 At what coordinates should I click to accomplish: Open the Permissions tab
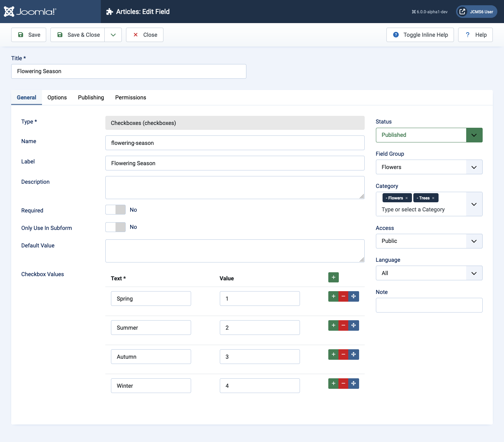point(131,98)
